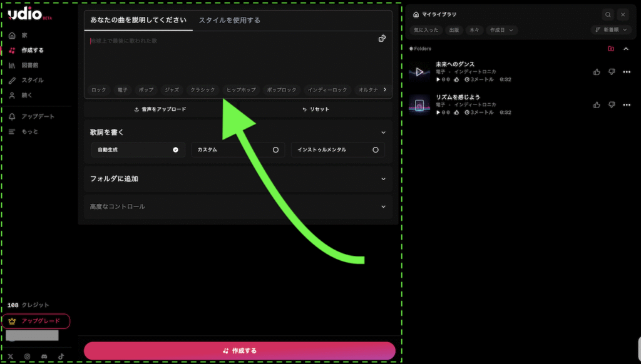This screenshot has width=641, height=364.
Task: Click the dice randomize prompt icon
Action: [x=382, y=39]
